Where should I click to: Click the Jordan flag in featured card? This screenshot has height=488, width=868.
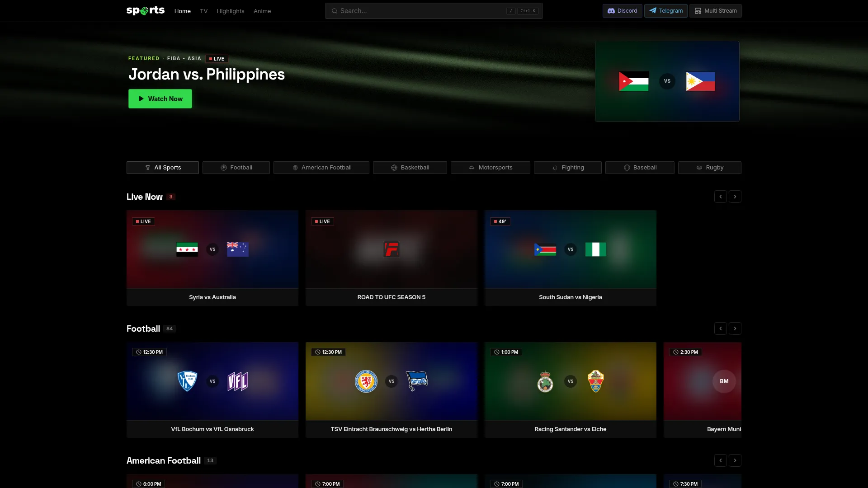click(633, 81)
